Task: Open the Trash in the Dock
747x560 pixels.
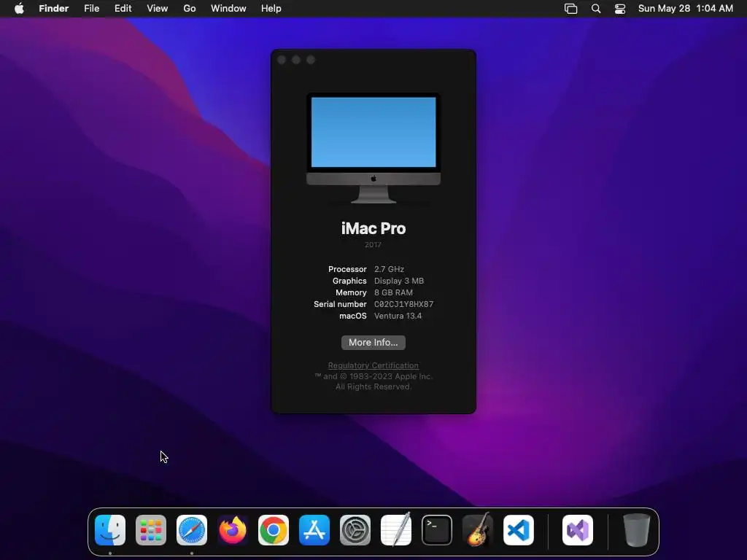Action: click(636, 530)
